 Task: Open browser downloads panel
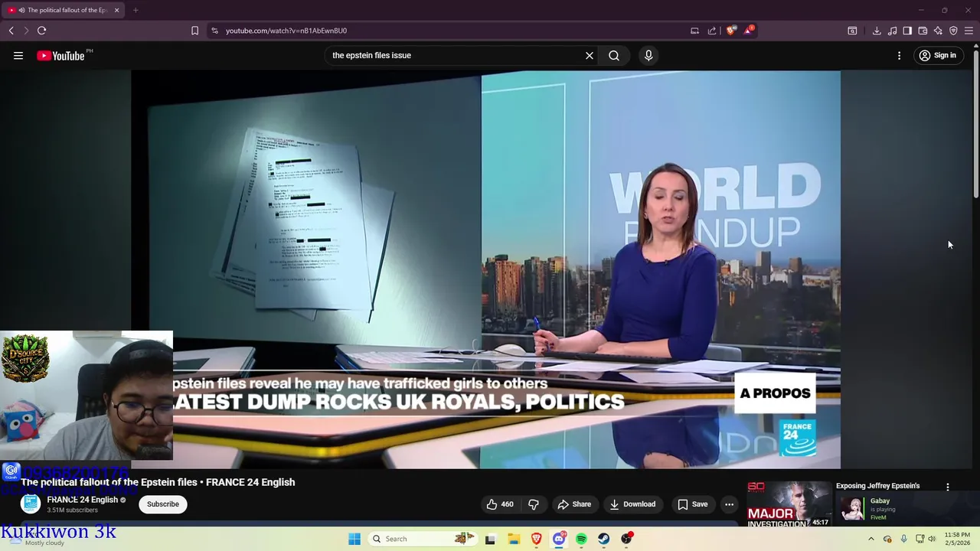877,31
